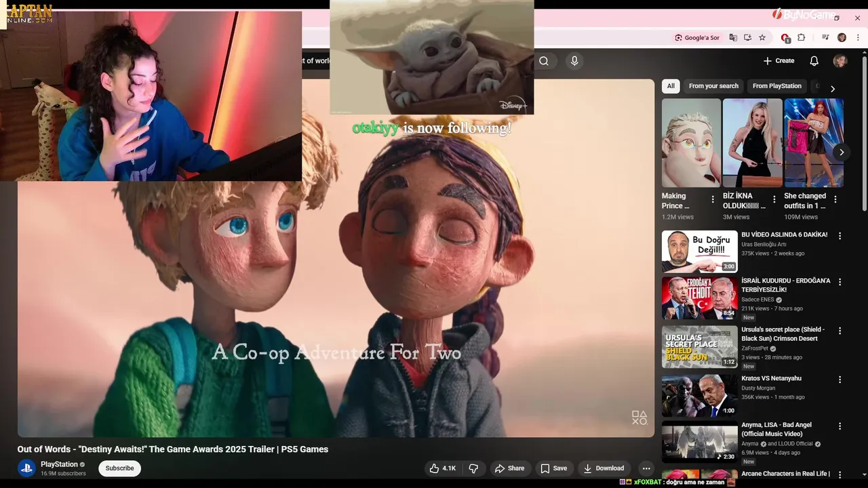Open the Chrome three-dot menu
Screen dimensions: 868x488
pyautogui.click(x=857, y=38)
